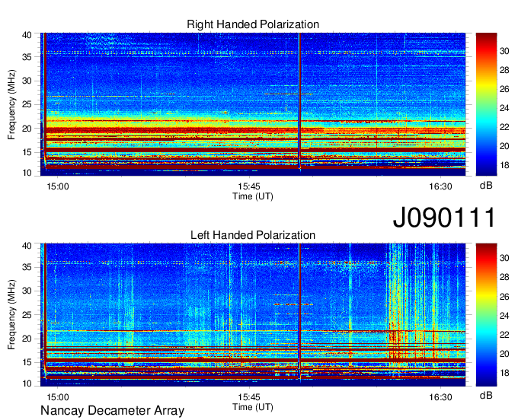518x420 pixels.
Task: Click the 15:45 tick label under top plot
Action: pos(249,186)
